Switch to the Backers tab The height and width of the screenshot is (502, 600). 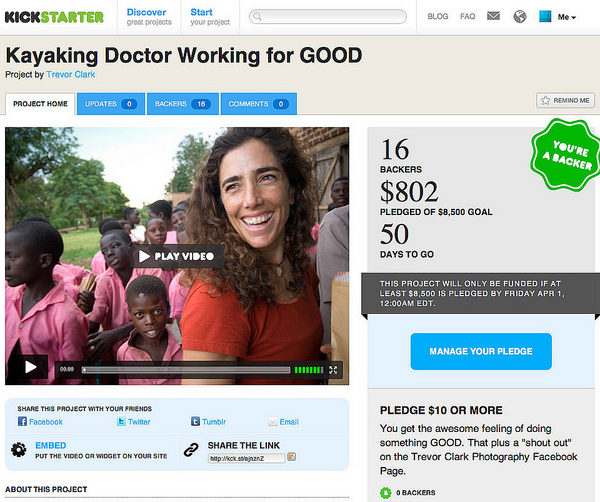coord(183,104)
